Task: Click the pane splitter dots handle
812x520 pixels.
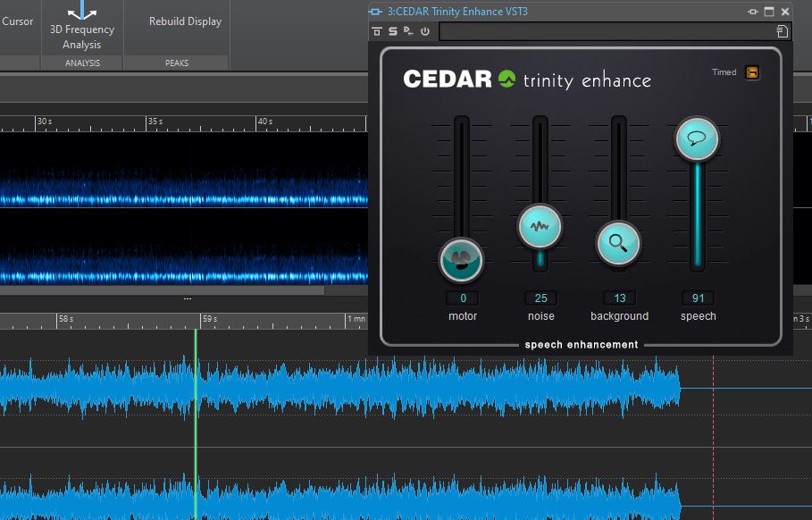Action: [x=188, y=298]
